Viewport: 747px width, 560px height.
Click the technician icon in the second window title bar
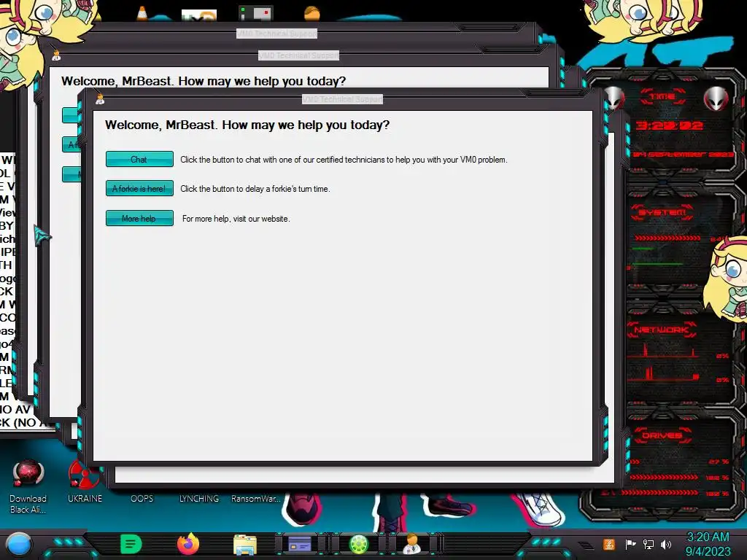click(56, 55)
